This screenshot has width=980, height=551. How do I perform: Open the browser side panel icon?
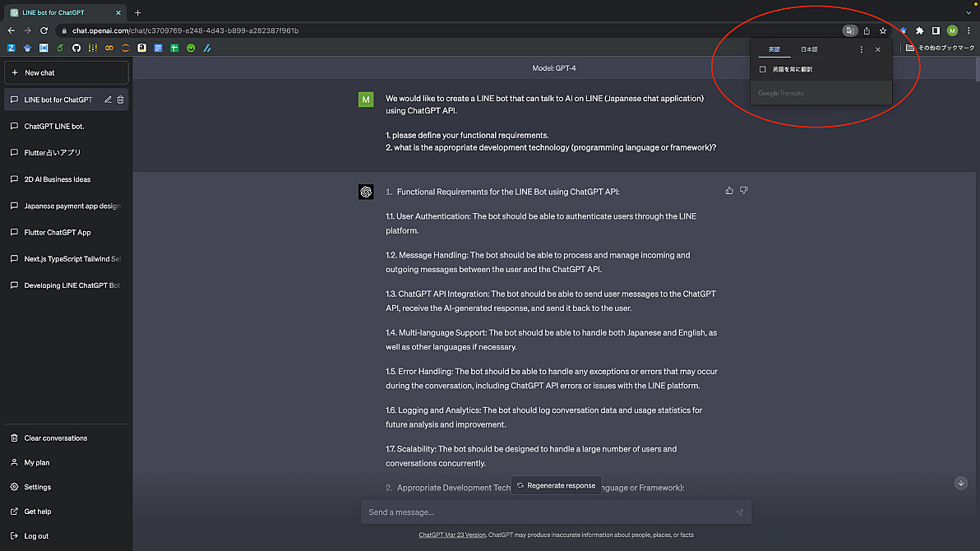(x=936, y=30)
